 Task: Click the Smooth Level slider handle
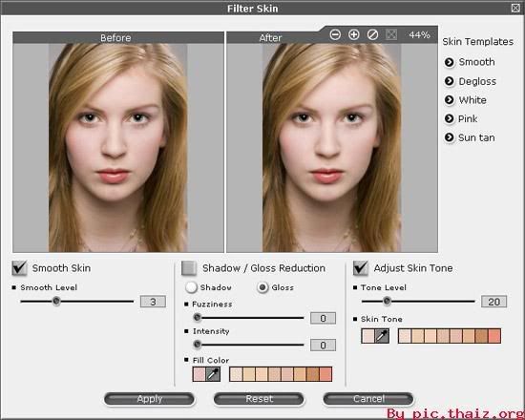pyautogui.click(x=56, y=301)
